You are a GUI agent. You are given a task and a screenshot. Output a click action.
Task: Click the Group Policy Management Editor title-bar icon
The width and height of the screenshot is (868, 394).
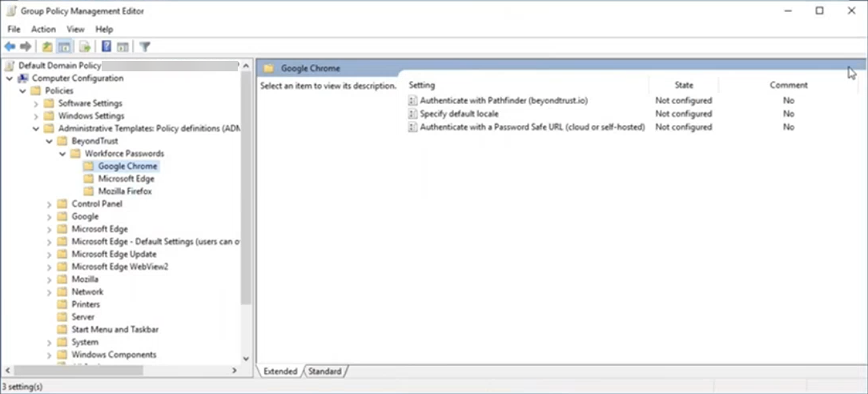coord(11,10)
